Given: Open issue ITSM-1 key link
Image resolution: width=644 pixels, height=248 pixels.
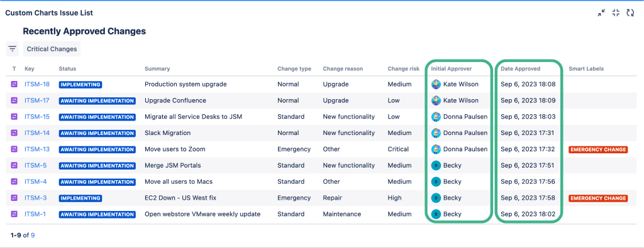Looking at the screenshot, I should pyautogui.click(x=35, y=214).
